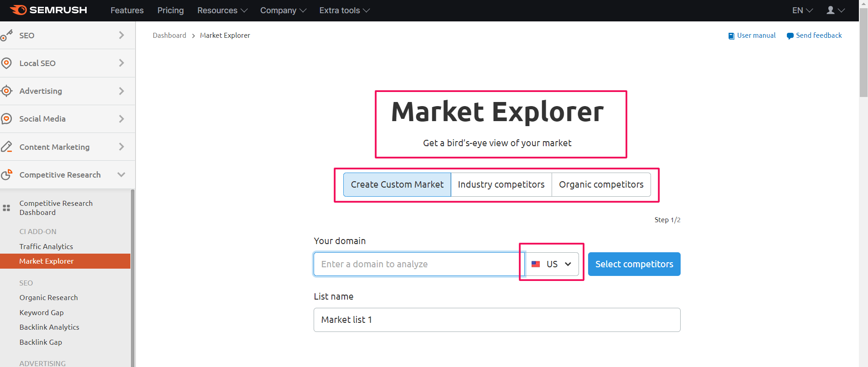Open the Resources dropdown menu

tap(222, 10)
